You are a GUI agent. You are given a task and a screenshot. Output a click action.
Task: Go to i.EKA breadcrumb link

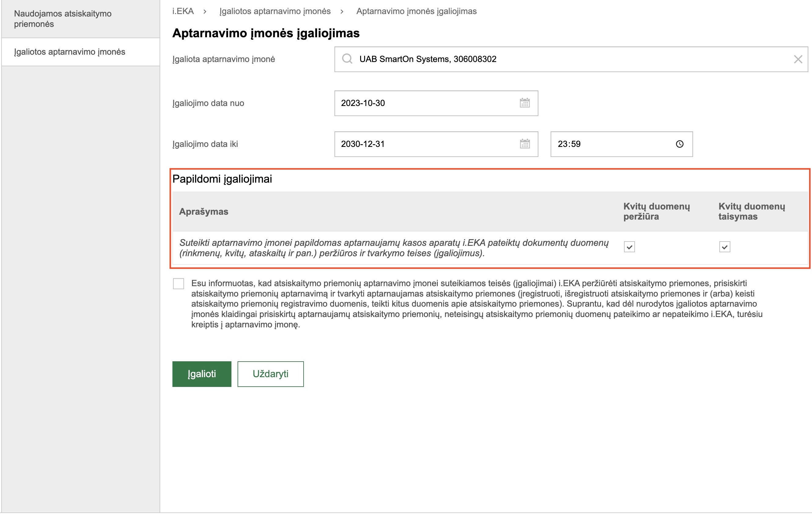pos(183,11)
